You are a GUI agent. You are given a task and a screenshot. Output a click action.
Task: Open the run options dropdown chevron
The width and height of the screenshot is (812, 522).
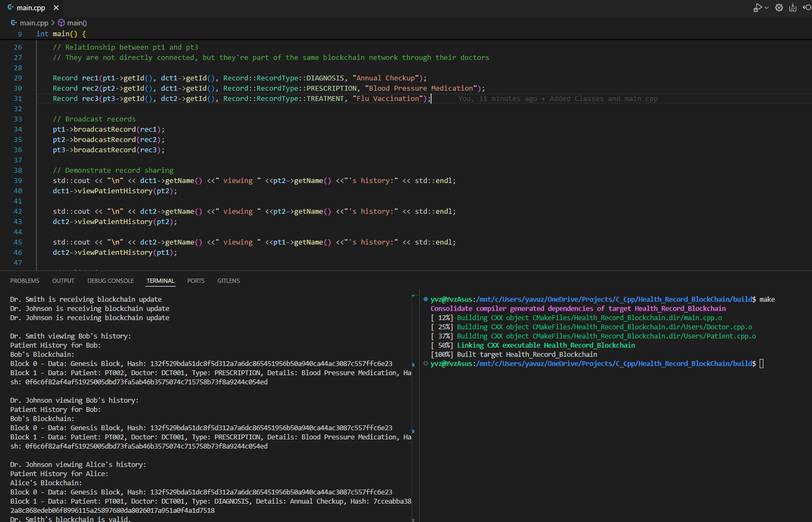point(767,8)
